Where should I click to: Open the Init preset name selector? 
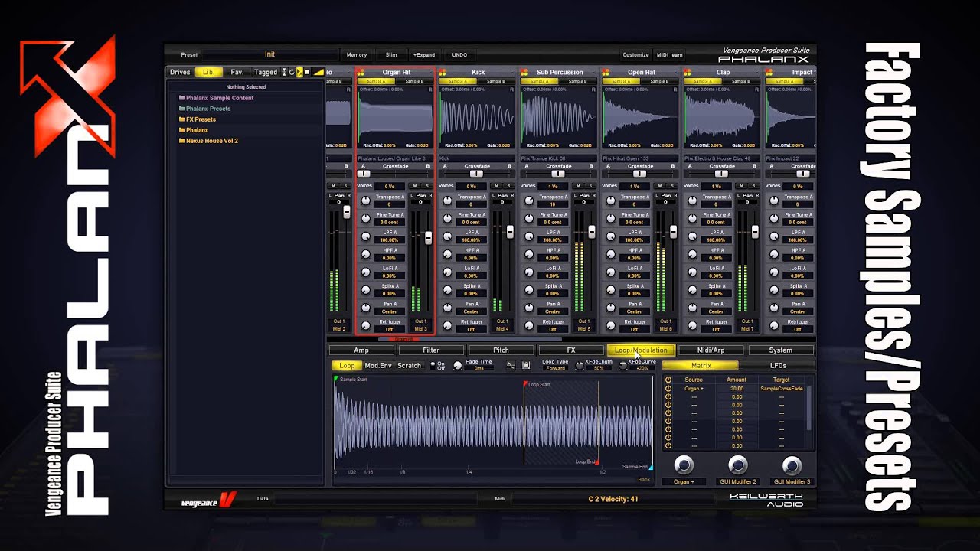(269, 54)
